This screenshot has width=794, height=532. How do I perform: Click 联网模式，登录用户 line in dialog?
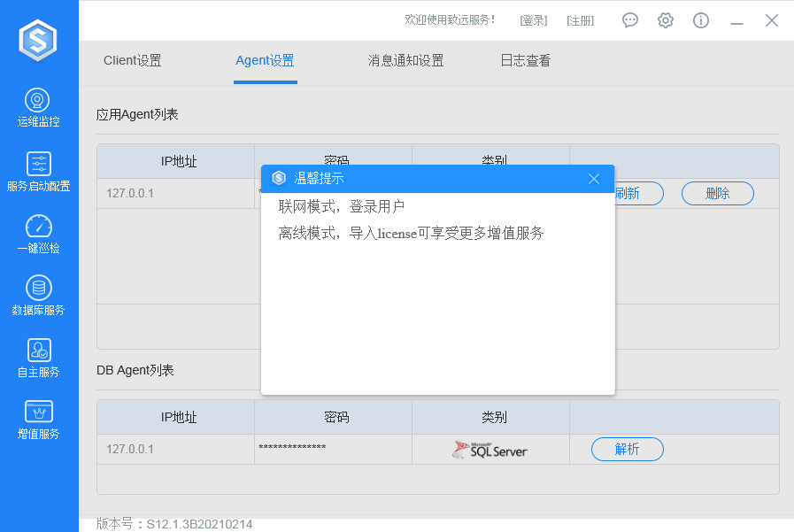pyautogui.click(x=342, y=206)
